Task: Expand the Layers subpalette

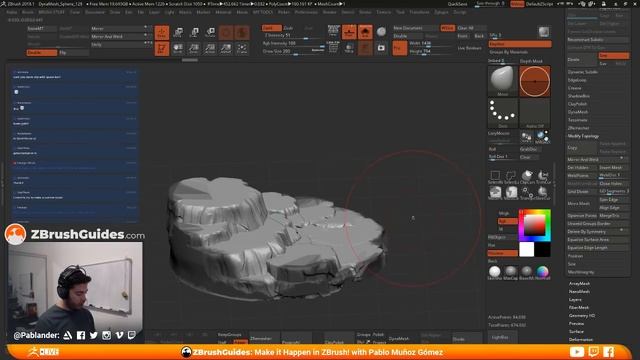Action: pyautogui.click(x=576, y=300)
